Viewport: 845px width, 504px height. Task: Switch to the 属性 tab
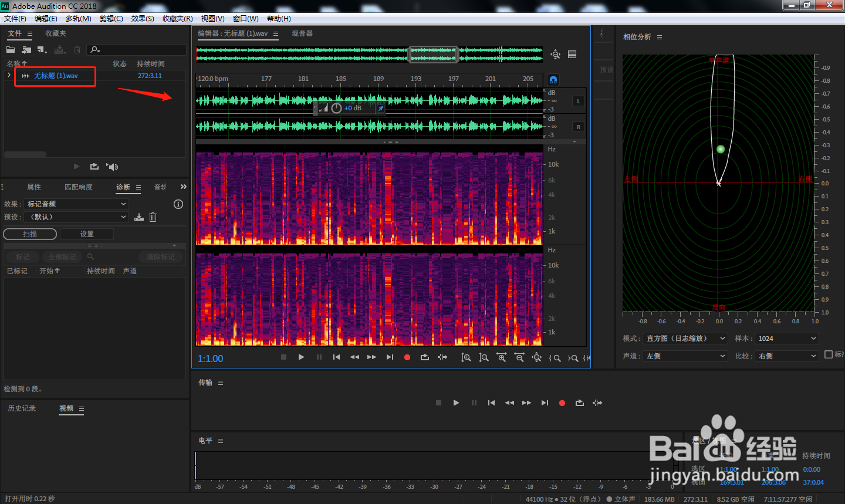pyautogui.click(x=34, y=187)
